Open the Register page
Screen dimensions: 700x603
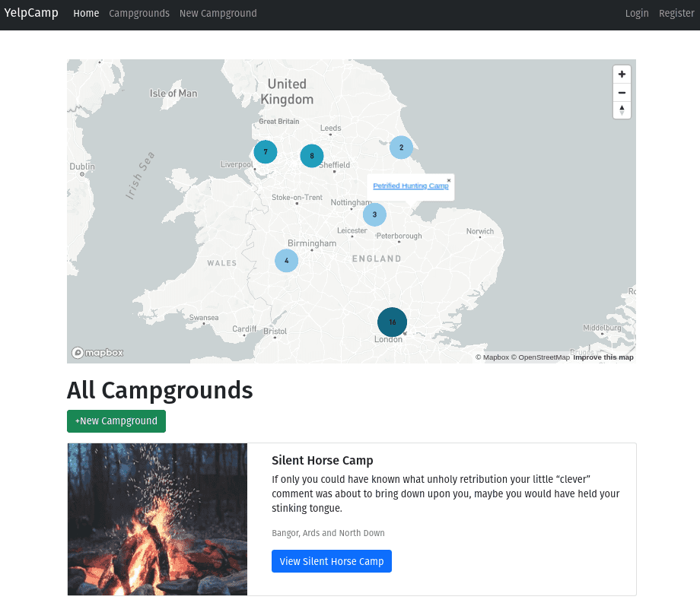click(x=676, y=14)
